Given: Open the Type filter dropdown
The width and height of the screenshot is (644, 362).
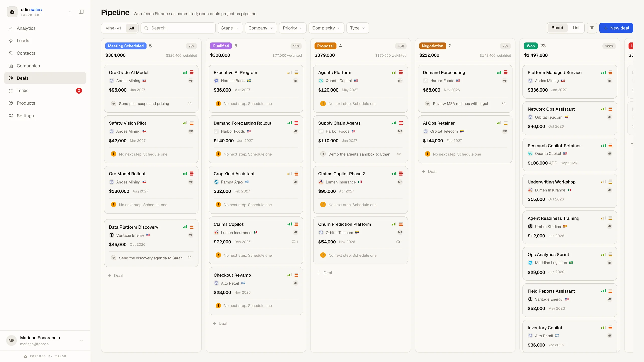Looking at the screenshot, I should click(357, 28).
